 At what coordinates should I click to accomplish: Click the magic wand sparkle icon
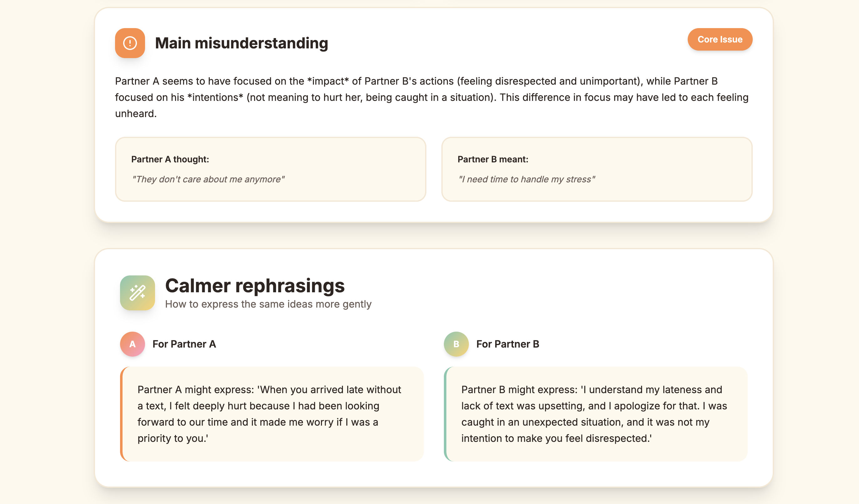137,293
